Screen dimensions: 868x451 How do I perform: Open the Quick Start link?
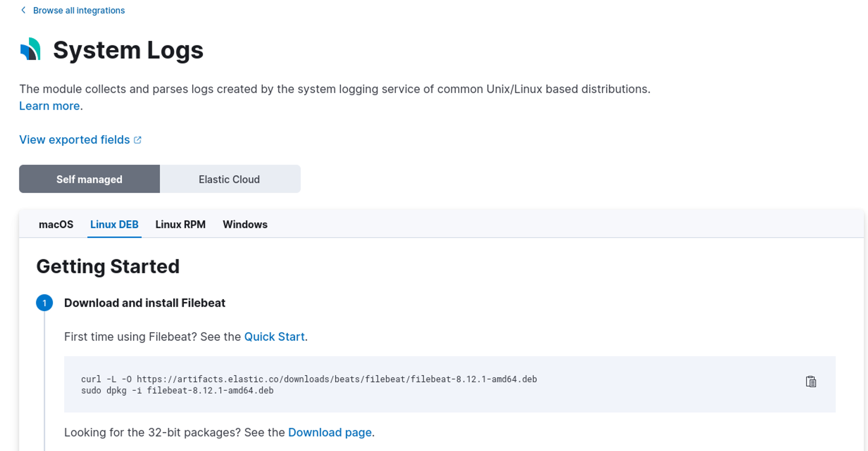274,336
